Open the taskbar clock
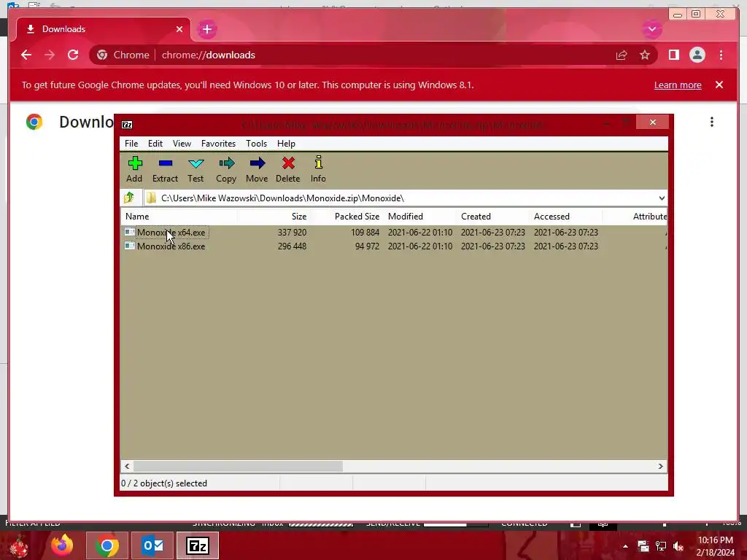 click(715, 546)
